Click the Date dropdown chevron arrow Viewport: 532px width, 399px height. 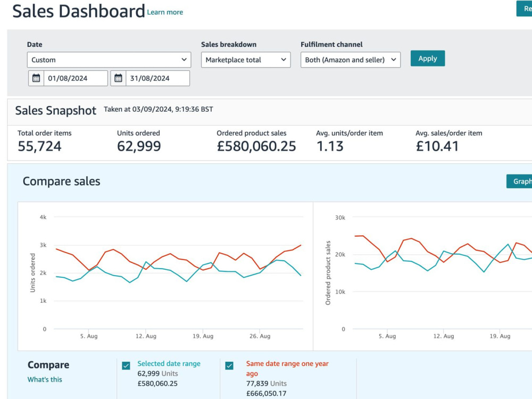[x=184, y=60]
